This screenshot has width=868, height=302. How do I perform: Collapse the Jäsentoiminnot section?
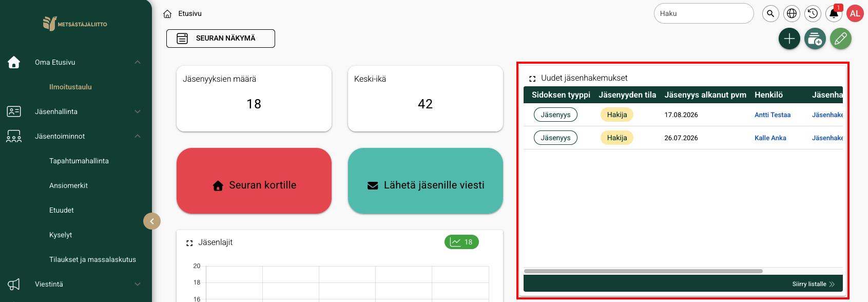[x=138, y=136]
